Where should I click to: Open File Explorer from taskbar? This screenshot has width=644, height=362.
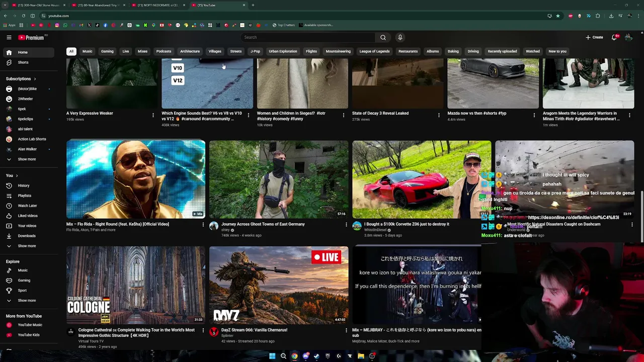(361, 356)
